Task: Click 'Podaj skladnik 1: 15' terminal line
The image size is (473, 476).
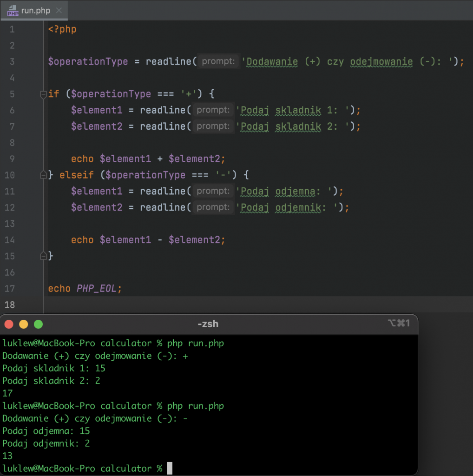Action: tap(54, 369)
